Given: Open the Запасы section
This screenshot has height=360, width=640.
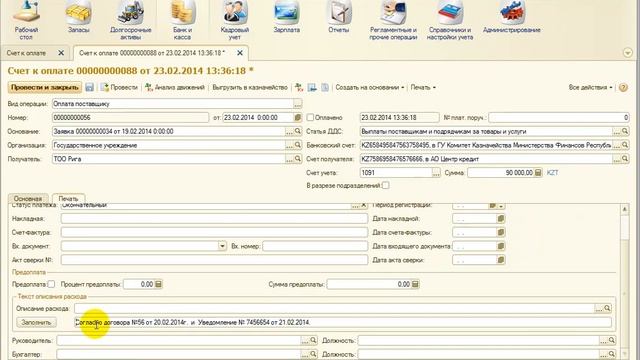Looking at the screenshot, I should pyautogui.click(x=78, y=18).
